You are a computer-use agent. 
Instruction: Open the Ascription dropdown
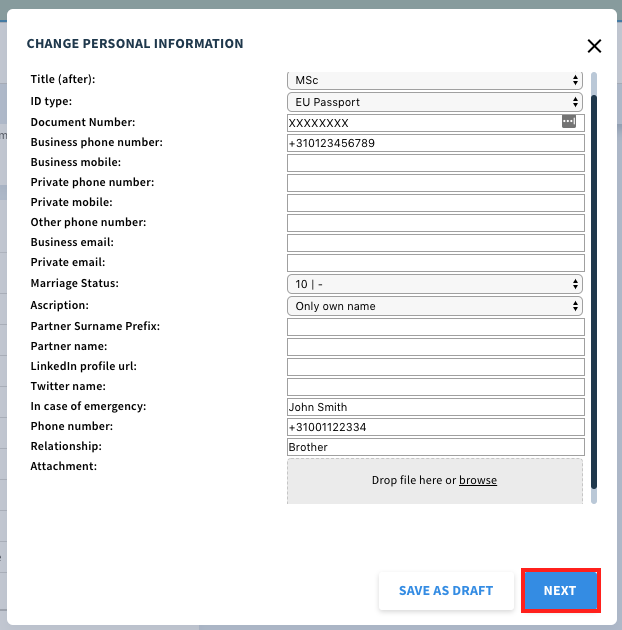435,306
